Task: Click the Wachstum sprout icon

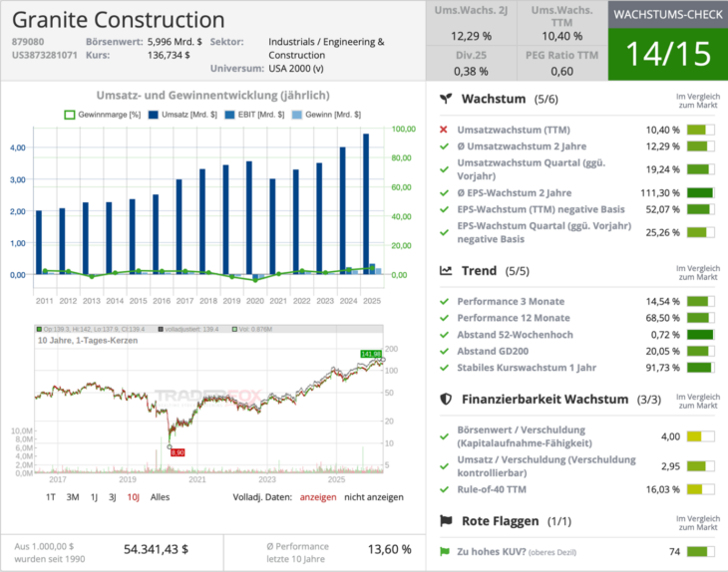Action: tap(446, 99)
